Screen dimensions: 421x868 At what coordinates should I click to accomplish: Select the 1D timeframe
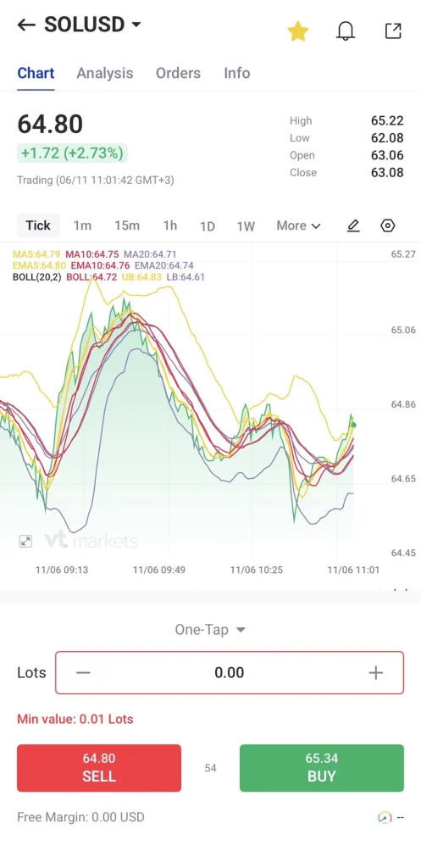click(208, 225)
